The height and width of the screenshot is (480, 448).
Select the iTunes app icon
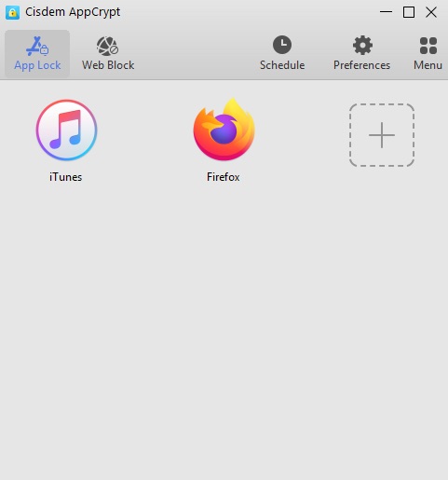(x=66, y=130)
